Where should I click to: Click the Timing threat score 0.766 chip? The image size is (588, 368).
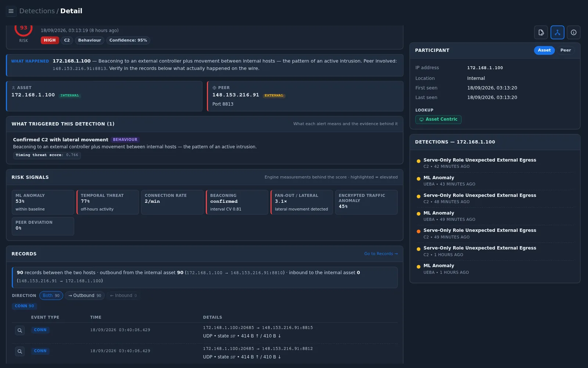[47, 155]
